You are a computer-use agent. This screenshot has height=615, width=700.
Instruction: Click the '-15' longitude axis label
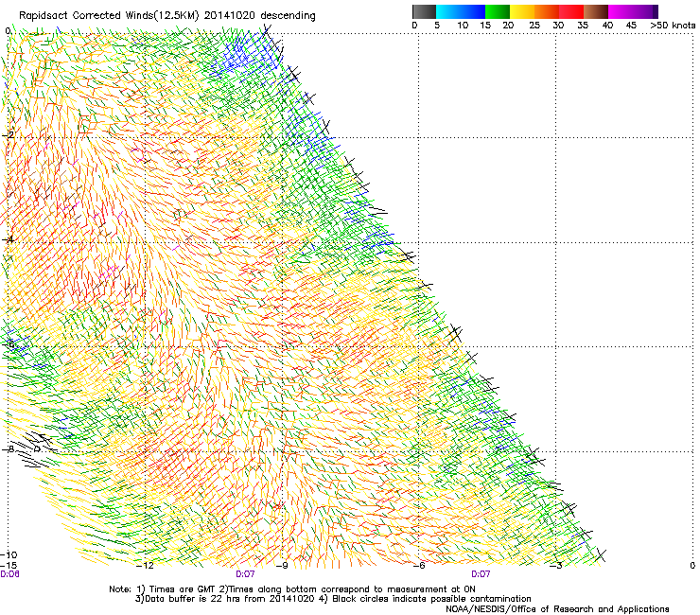click(x=9, y=566)
